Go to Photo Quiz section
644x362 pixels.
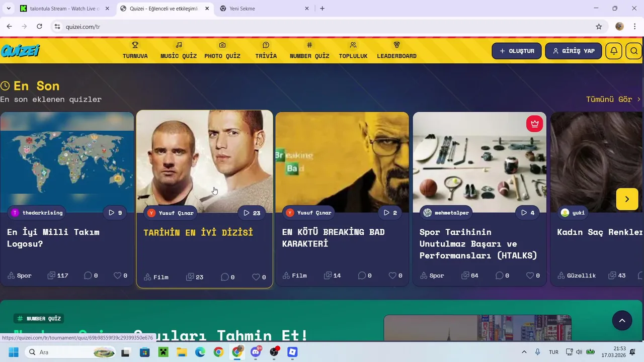222,51
